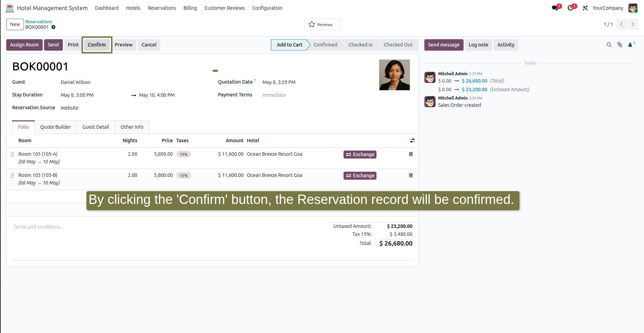Open the Reservations menu

click(x=162, y=8)
